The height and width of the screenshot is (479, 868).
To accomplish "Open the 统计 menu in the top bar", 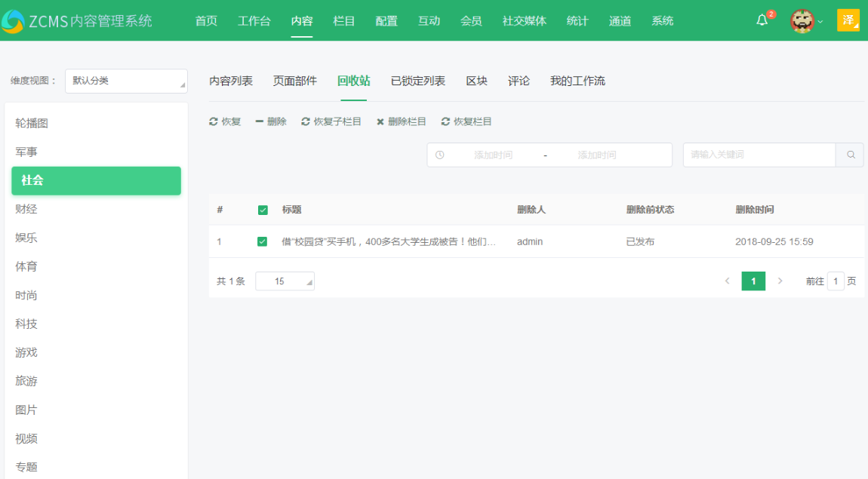I will [577, 20].
